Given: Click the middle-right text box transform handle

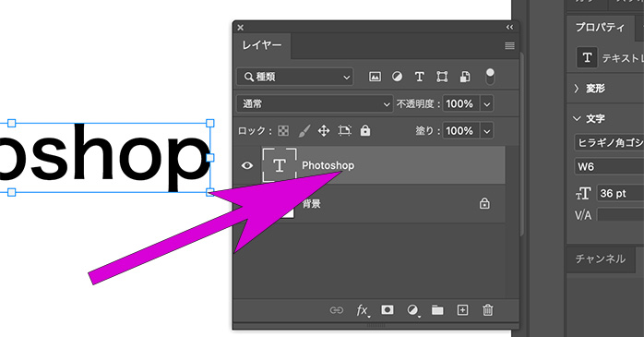Looking at the screenshot, I should pos(209,157).
